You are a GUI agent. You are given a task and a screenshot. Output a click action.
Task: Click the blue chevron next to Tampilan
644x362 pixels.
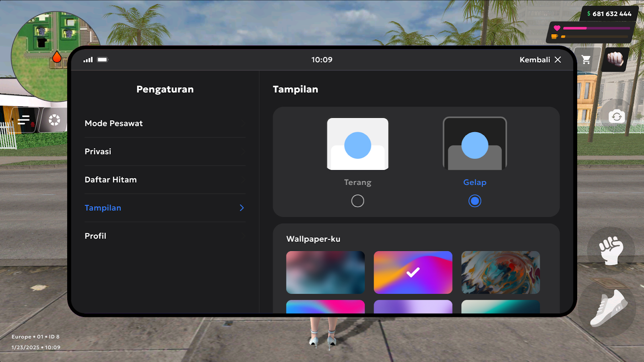(x=242, y=208)
